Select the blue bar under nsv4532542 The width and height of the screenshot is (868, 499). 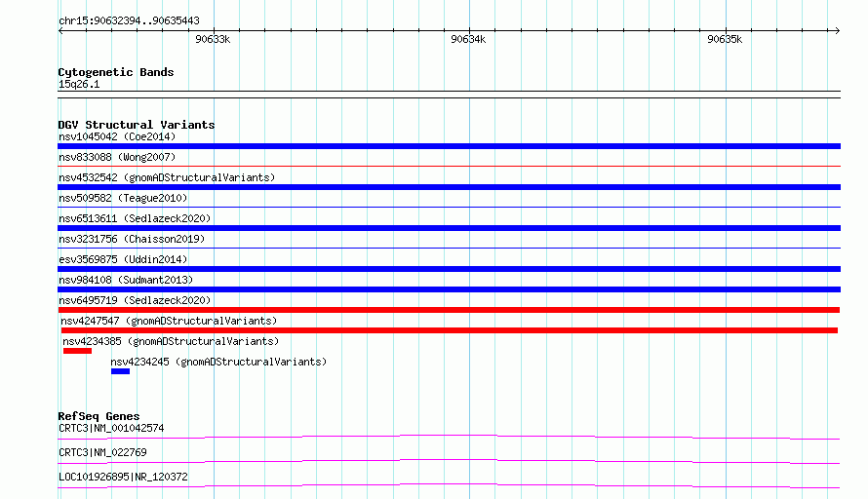(449, 187)
